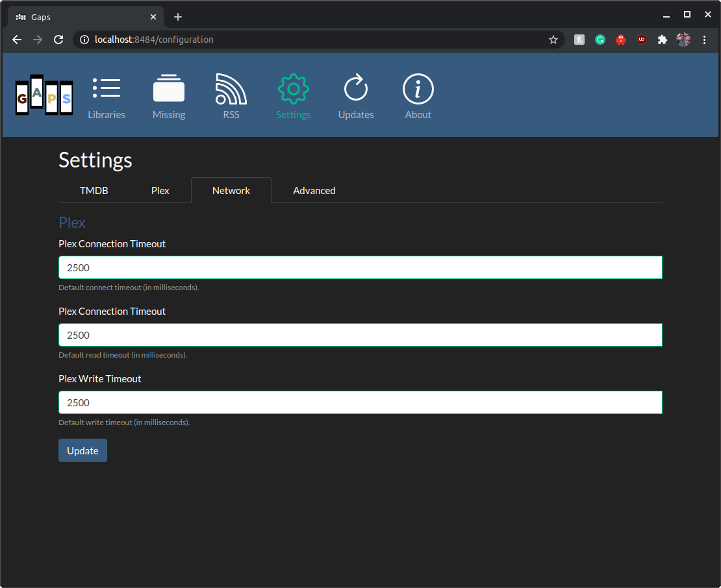This screenshot has width=721, height=588.
Task: Click the Grammarly extension icon
Action: click(600, 40)
